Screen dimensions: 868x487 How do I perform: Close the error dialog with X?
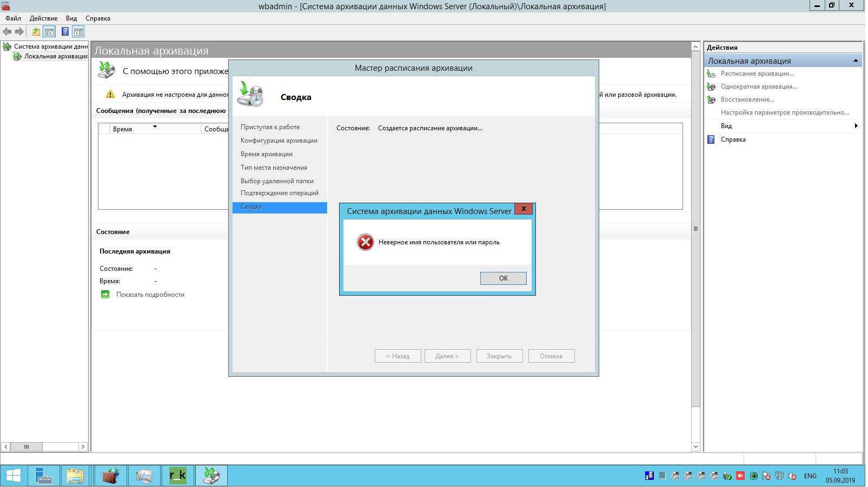pos(523,209)
